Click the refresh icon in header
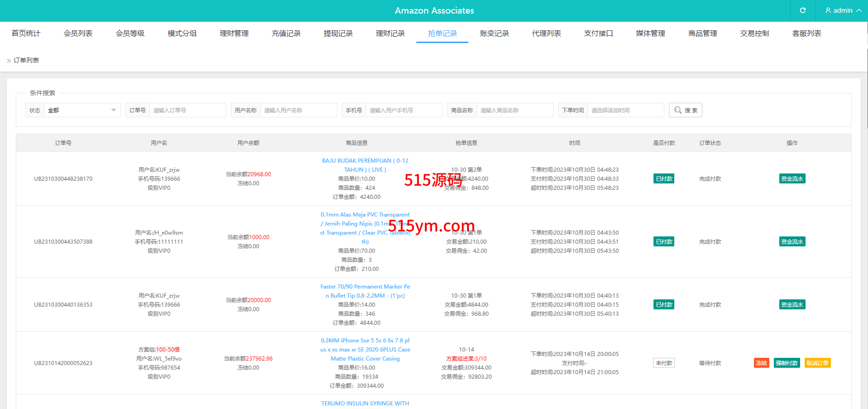 pos(802,10)
